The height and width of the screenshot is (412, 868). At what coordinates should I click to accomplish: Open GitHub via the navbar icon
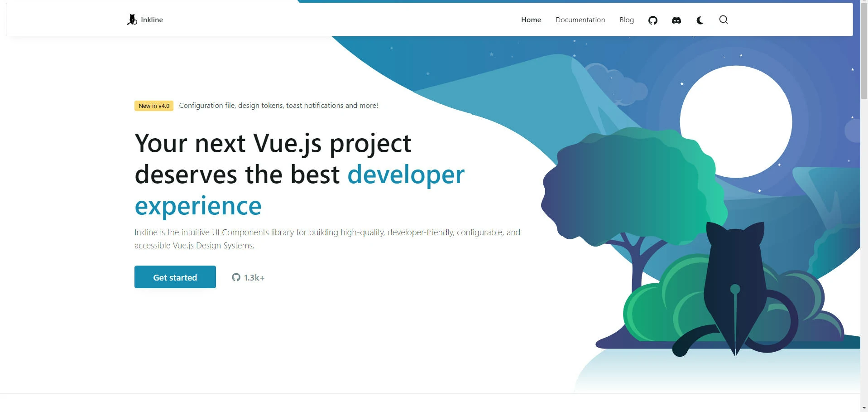(x=652, y=20)
